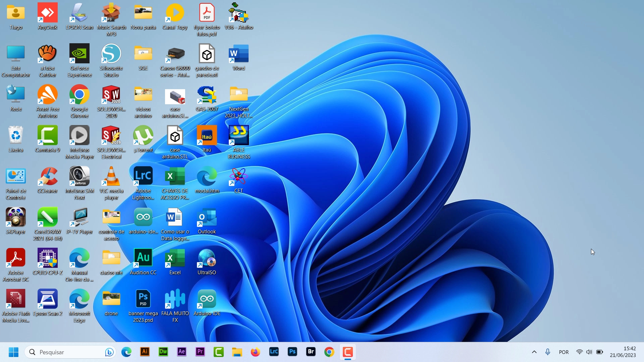Viewport: 644px width, 362px height.
Task: Select the µTorrent desktop icon
Action: point(143,139)
